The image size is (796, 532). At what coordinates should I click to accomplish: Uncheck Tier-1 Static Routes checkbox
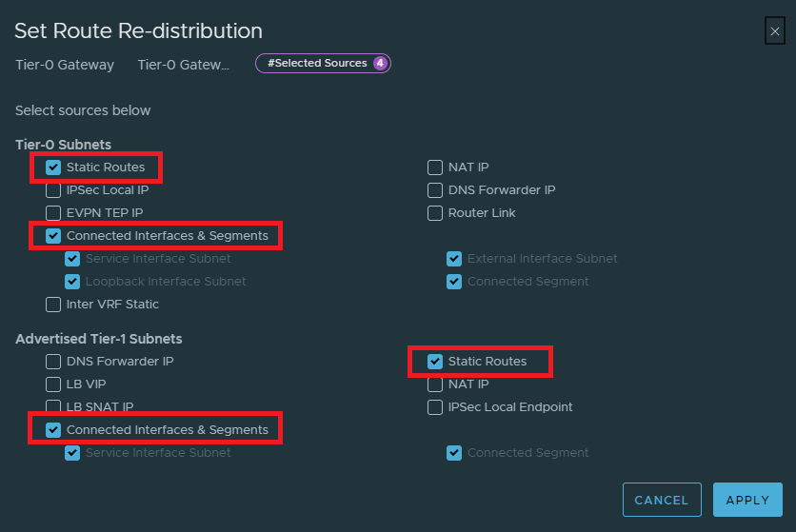pos(435,362)
